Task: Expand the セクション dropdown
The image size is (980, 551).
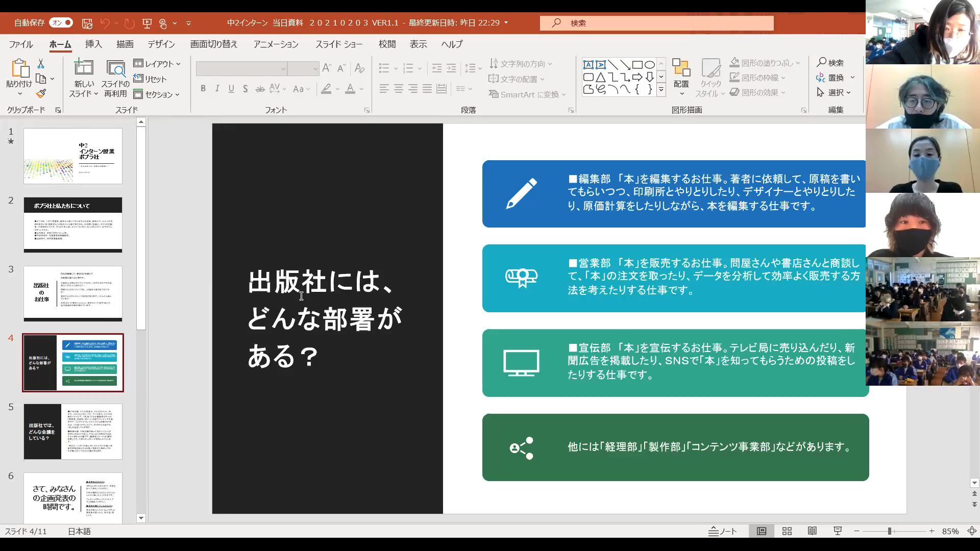Action: coord(157,94)
